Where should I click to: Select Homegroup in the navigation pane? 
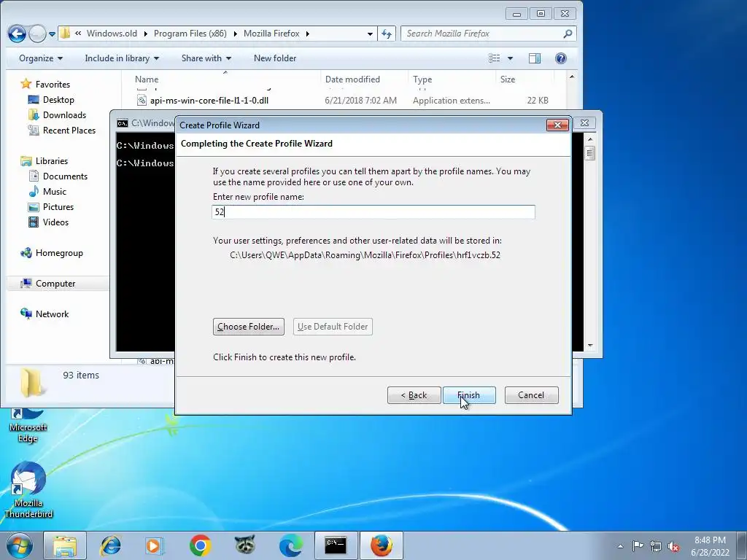(x=59, y=253)
